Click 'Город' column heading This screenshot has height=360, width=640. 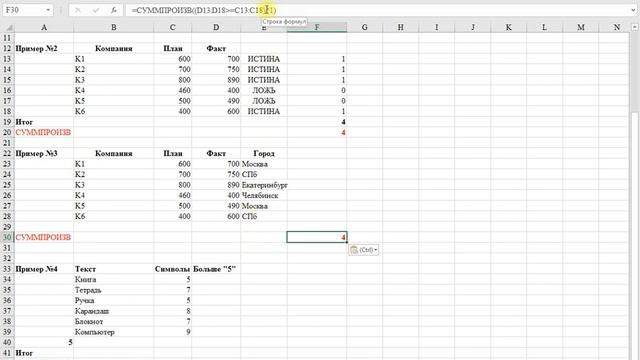pyautogui.click(x=264, y=153)
